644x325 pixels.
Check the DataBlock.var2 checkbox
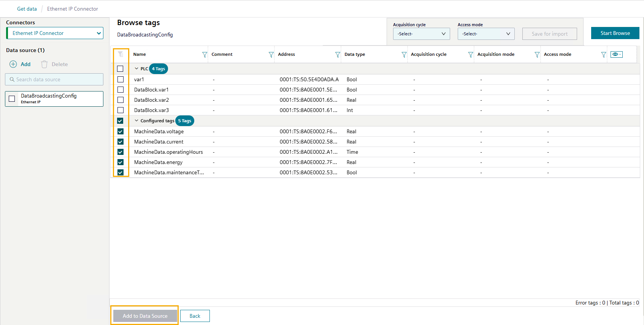click(121, 100)
